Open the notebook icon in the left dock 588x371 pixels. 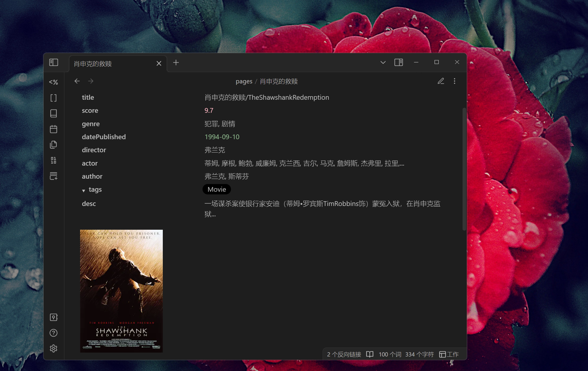tap(54, 113)
